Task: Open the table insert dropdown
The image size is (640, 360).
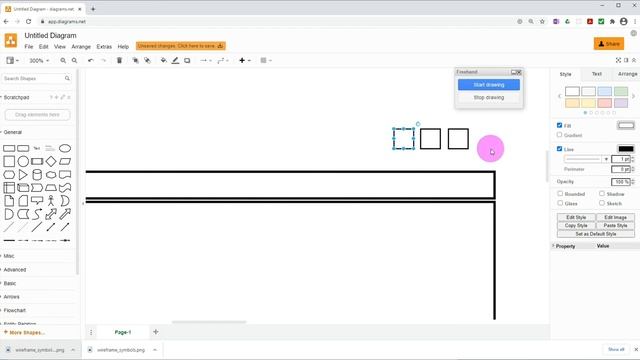Action: click(x=266, y=60)
